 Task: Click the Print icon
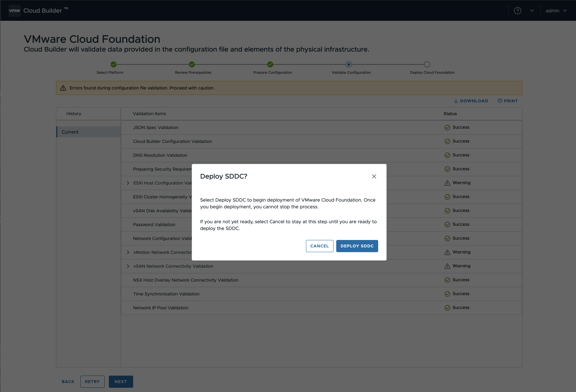500,101
